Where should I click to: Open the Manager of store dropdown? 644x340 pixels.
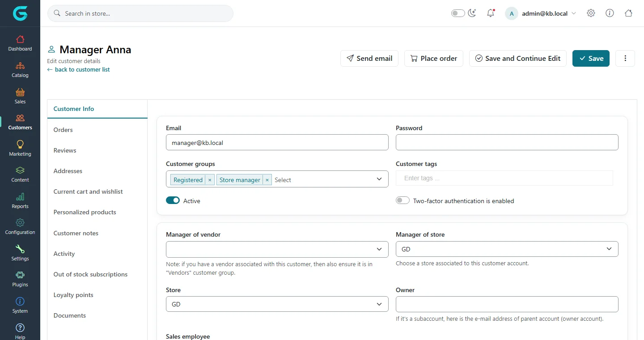[507, 249]
